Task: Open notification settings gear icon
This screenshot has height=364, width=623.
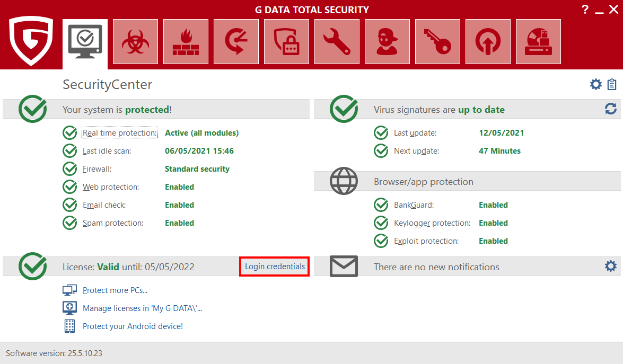Action: 611,266
